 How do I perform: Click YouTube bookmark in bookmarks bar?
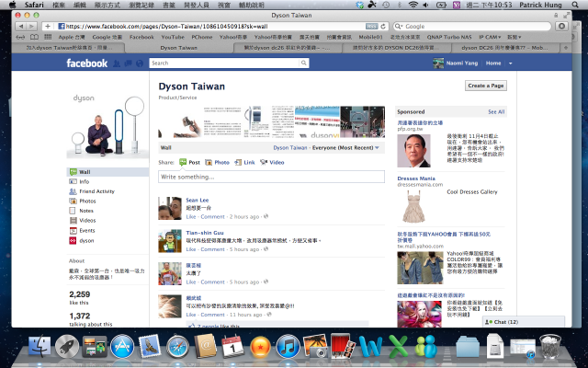173,37
